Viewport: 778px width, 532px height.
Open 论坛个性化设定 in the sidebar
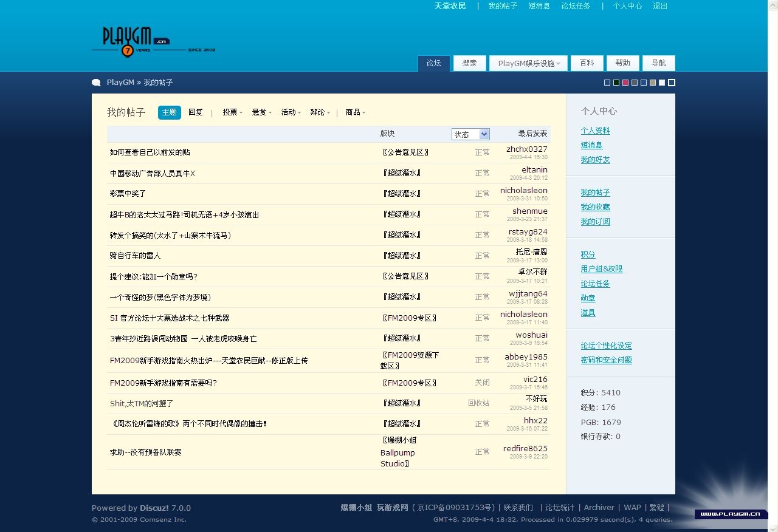[x=606, y=346]
